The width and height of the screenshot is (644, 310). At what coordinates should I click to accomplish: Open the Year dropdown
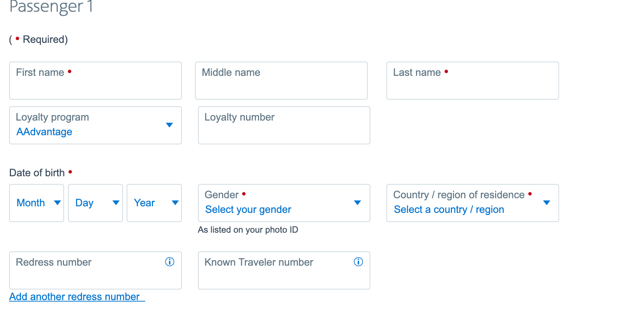pyautogui.click(x=154, y=203)
